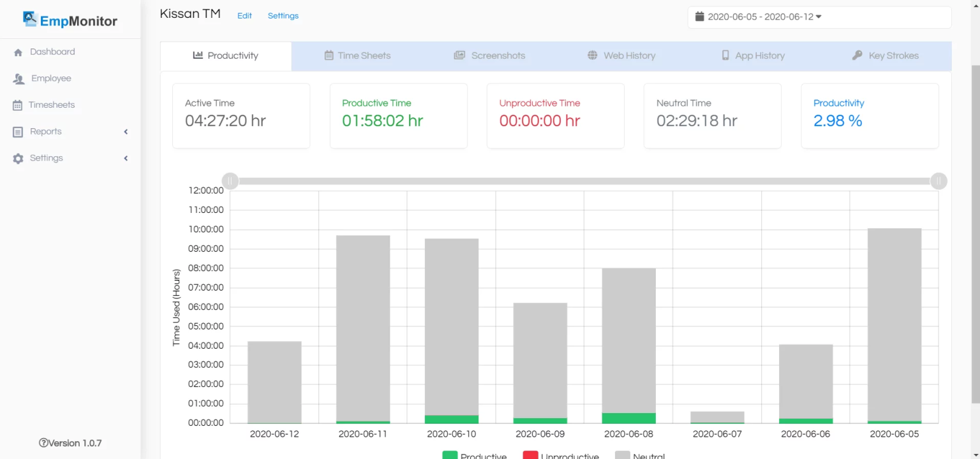This screenshot has width=980, height=459.
Task: Click the Edit link next to Kissan TM
Action: [244, 15]
